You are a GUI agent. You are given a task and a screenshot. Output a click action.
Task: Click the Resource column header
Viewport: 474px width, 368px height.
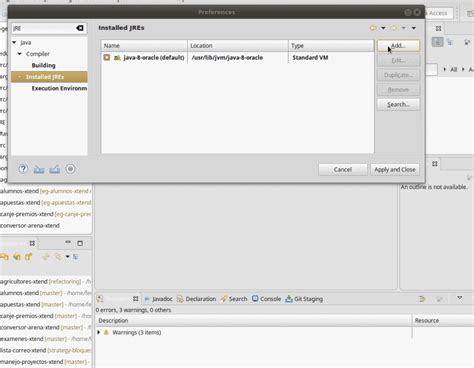click(443, 320)
